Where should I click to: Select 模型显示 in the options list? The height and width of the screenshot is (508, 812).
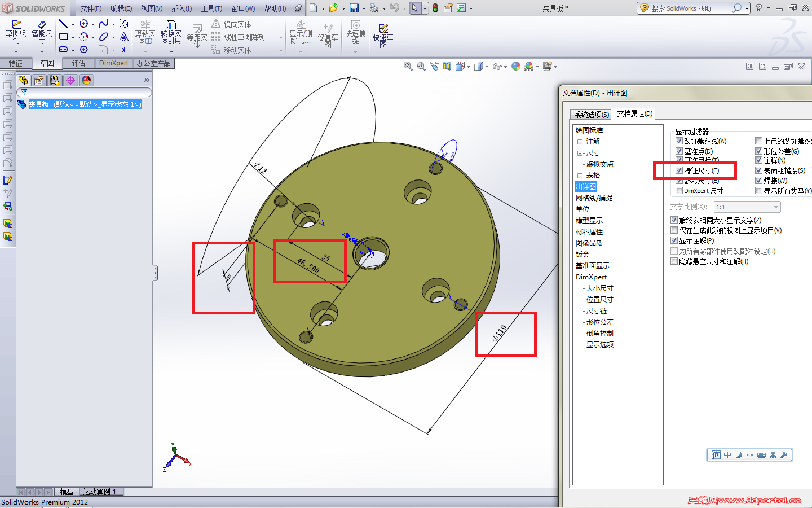pyautogui.click(x=589, y=221)
